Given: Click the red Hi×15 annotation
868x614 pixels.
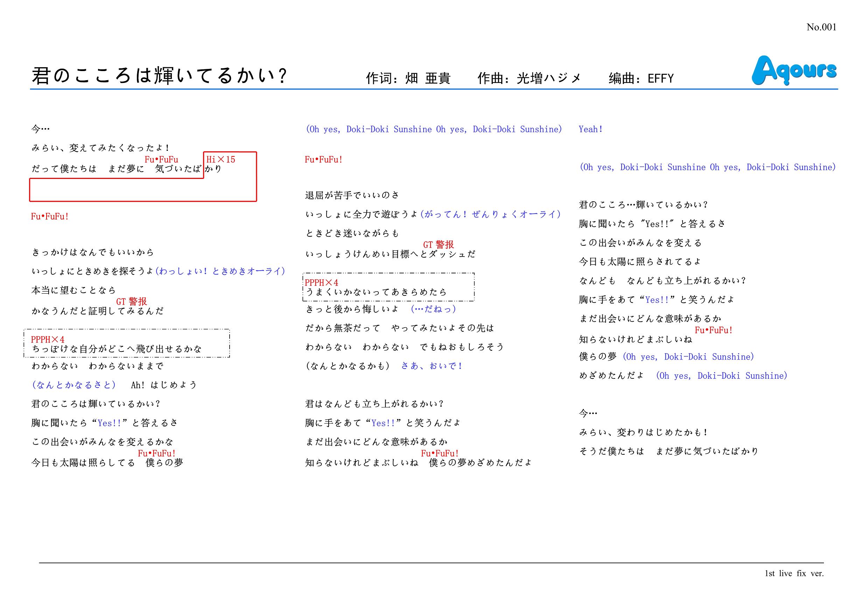Looking at the screenshot, I should tap(221, 160).
